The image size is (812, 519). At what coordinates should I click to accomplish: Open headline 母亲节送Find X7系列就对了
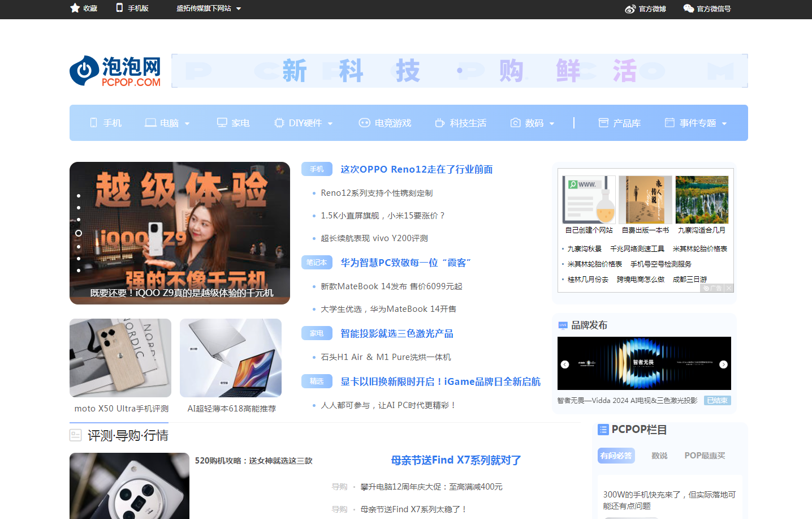(456, 460)
